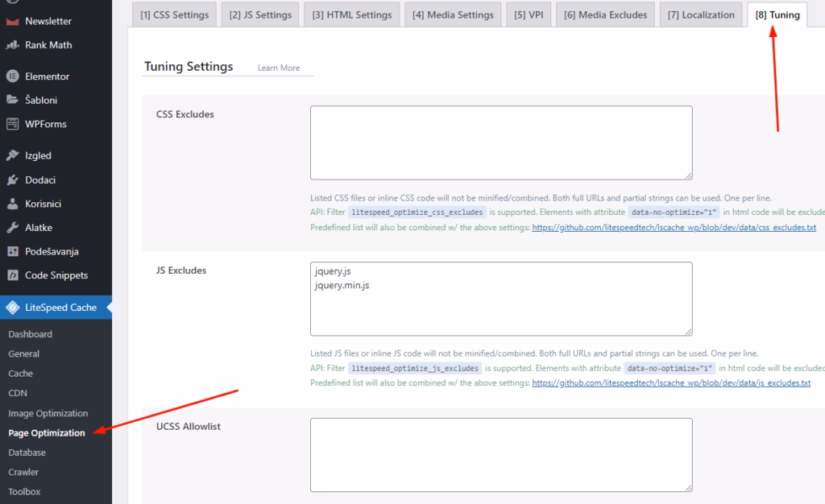Click inside CSS Excludes textarea
This screenshot has height=504, width=825.
coord(501,143)
